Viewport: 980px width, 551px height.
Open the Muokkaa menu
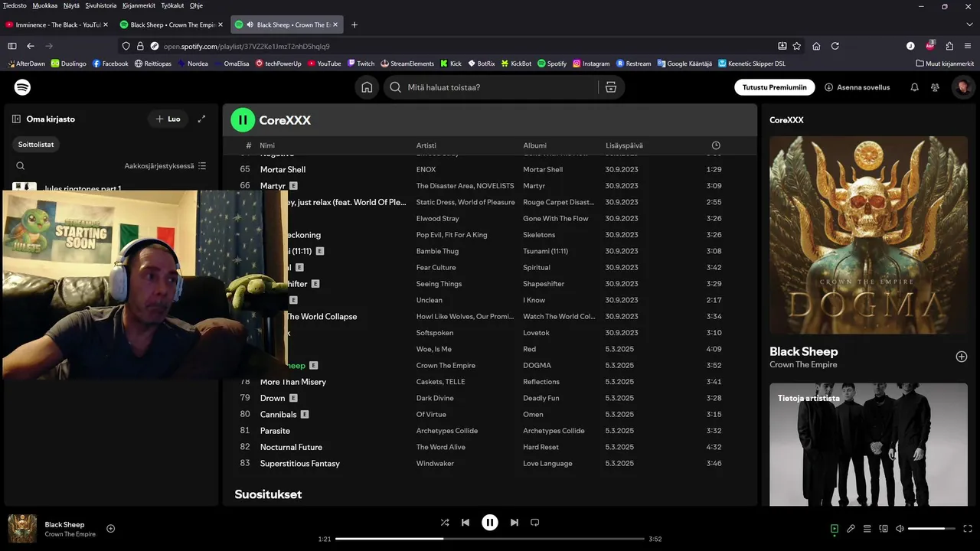(x=45, y=5)
